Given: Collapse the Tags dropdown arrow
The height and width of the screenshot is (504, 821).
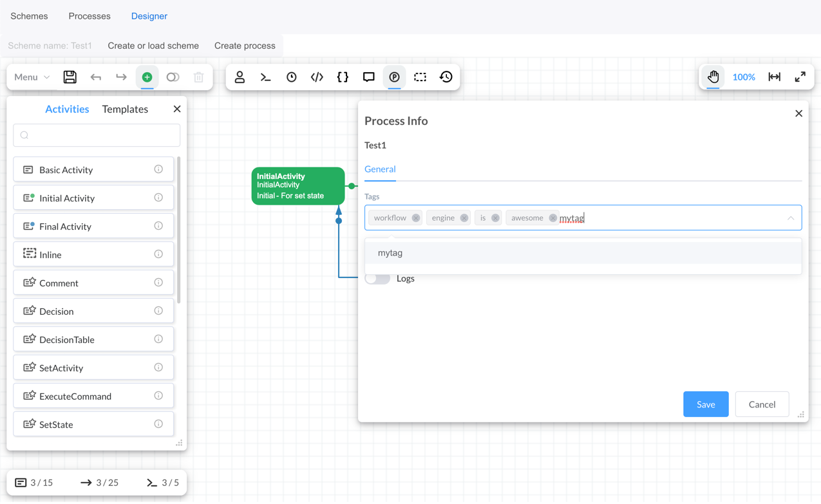Looking at the screenshot, I should (790, 218).
